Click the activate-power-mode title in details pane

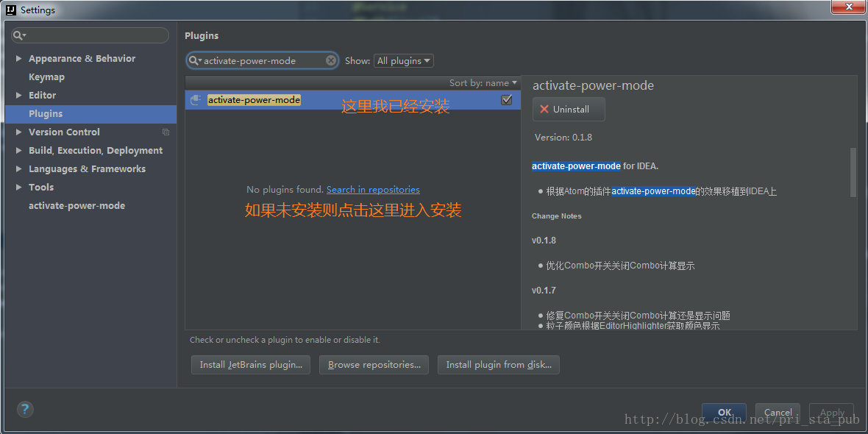[x=593, y=86]
